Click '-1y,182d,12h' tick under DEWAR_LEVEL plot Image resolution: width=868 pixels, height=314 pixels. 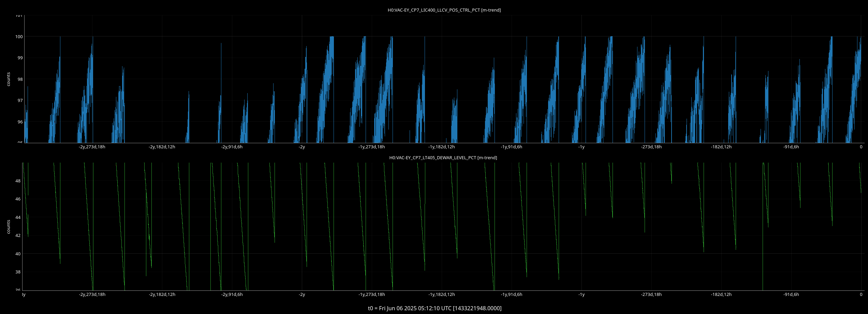point(442,295)
